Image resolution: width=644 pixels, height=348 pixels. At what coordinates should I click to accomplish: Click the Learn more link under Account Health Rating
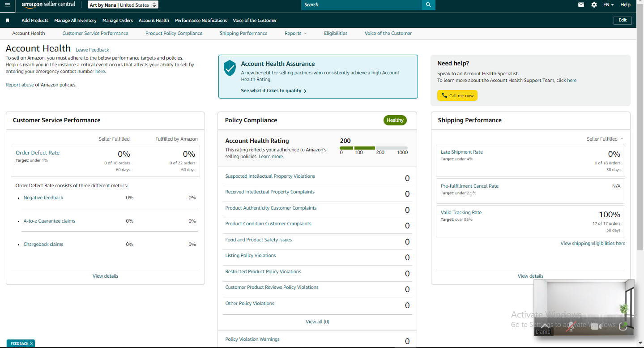click(271, 157)
